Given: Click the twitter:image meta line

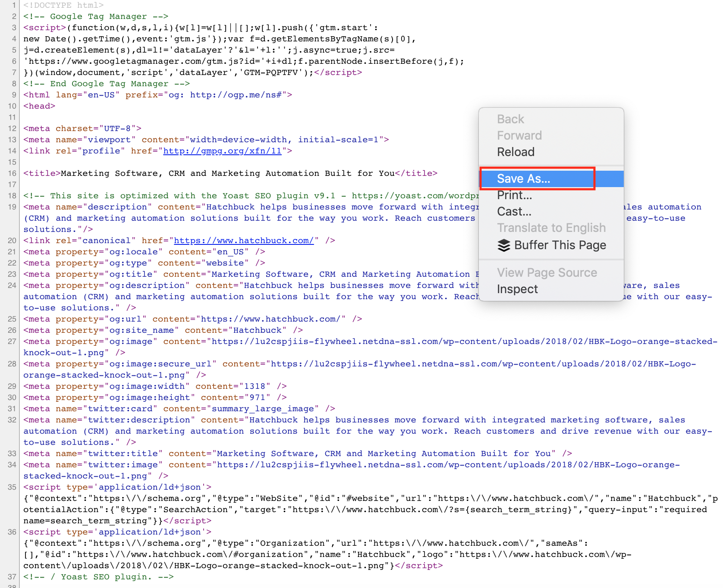Looking at the screenshot, I should 352,470.
